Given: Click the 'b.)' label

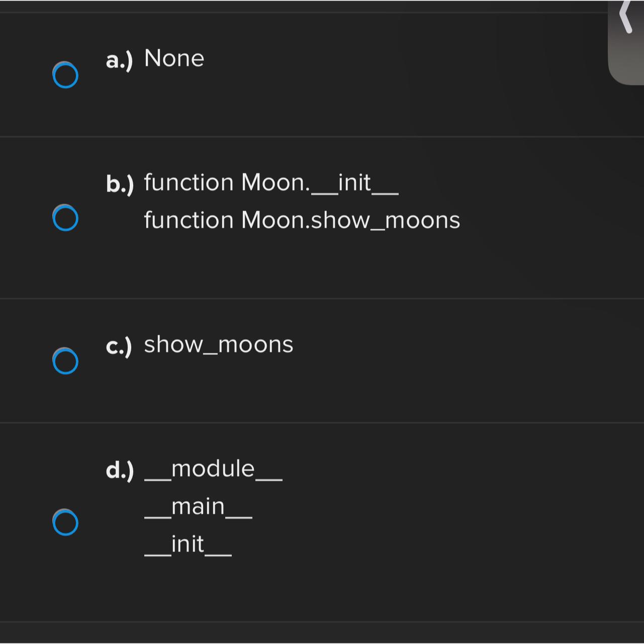Looking at the screenshot, I should click(120, 183).
